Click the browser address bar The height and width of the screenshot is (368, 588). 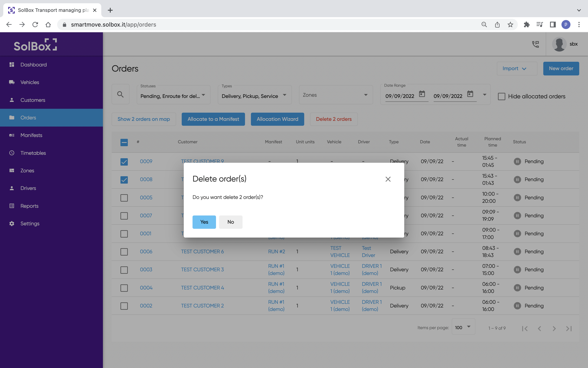coord(267,25)
